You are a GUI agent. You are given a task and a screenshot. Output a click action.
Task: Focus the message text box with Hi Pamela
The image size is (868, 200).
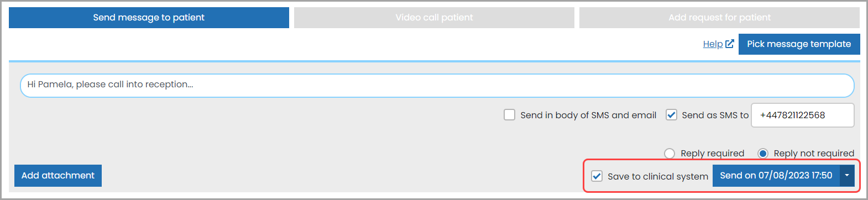click(x=437, y=86)
